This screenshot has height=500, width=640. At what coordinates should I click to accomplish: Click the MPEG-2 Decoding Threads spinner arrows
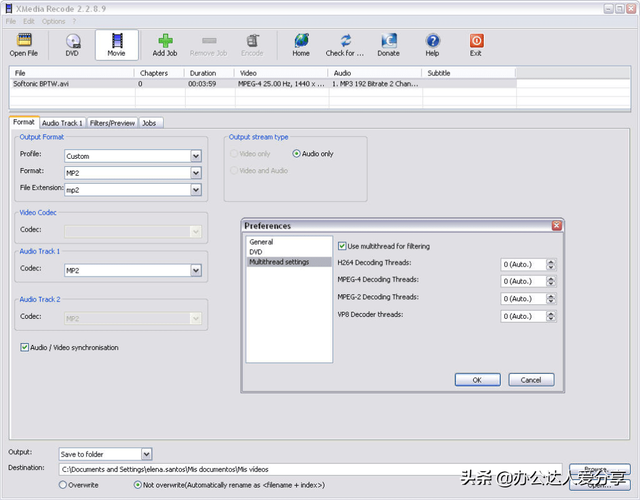551,299
